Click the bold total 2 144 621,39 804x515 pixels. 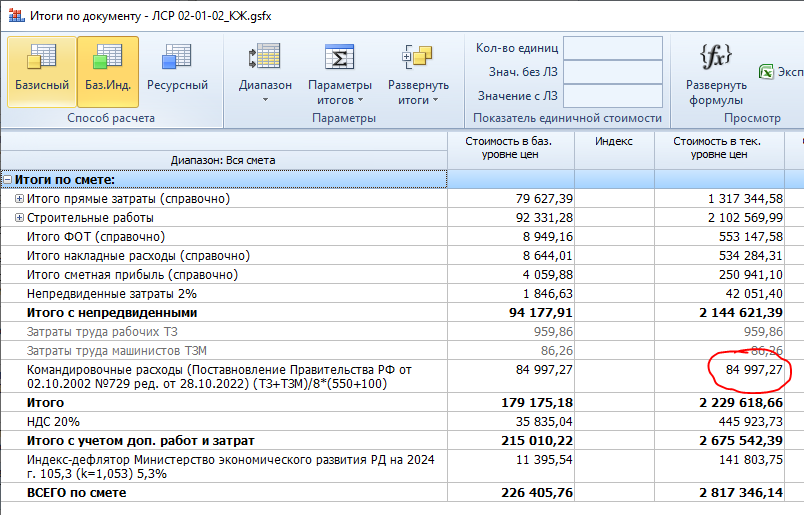tap(741, 312)
